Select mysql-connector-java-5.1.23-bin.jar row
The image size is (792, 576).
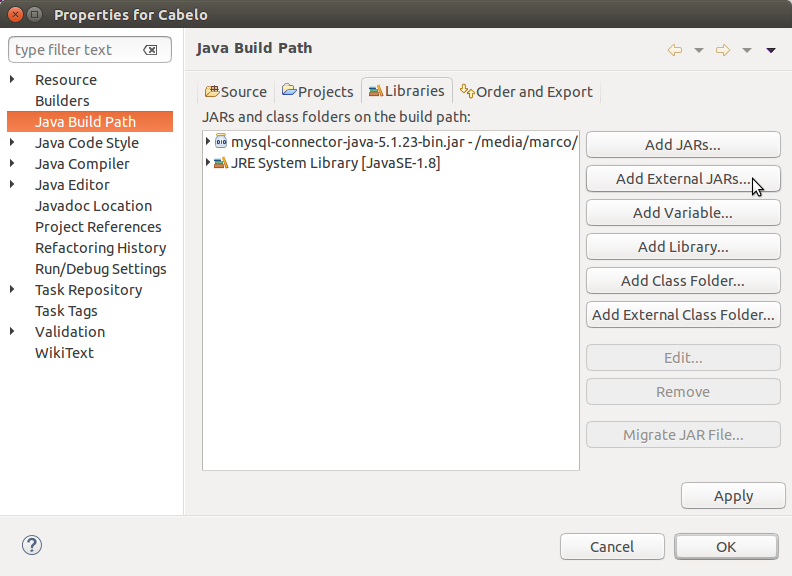tap(390, 141)
